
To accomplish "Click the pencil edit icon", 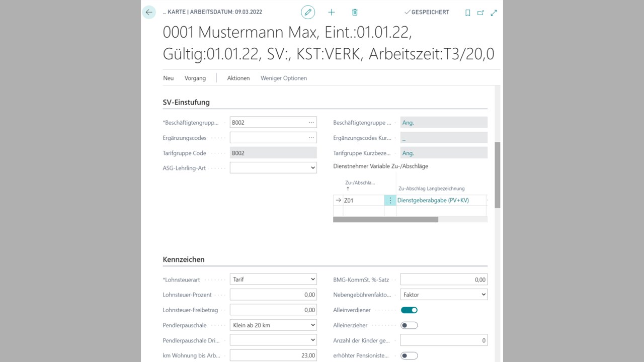I will (308, 12).
